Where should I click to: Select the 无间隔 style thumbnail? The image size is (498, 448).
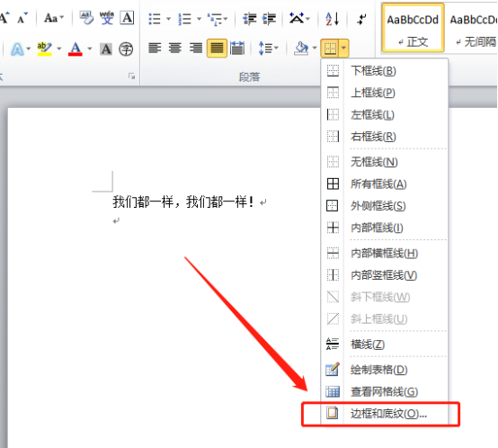[472, 28]
